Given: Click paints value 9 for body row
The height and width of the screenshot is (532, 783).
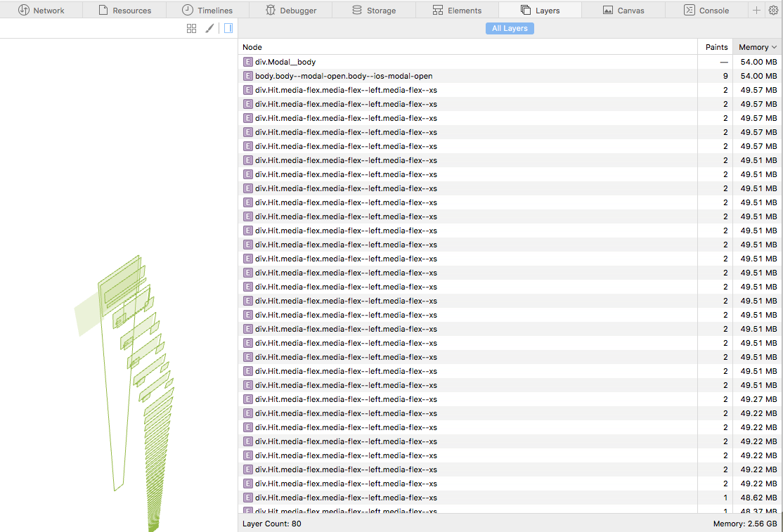Looking at the screenshot, I should click(725, 76).
